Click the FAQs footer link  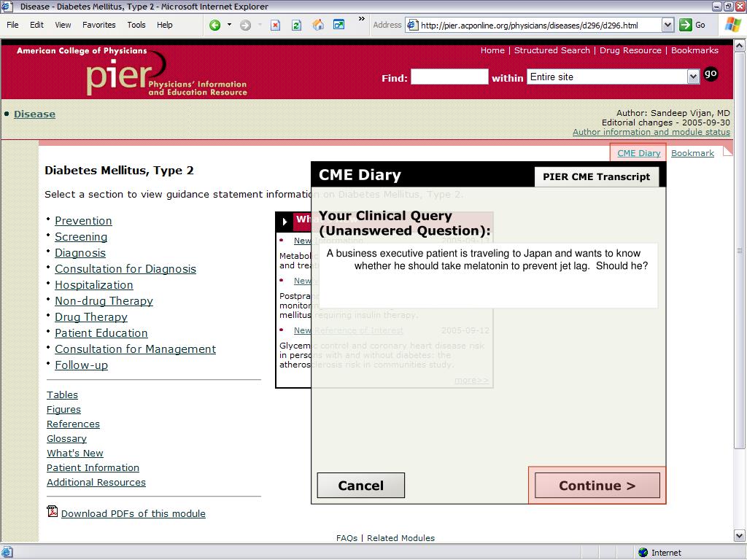(x=347, y=538)
